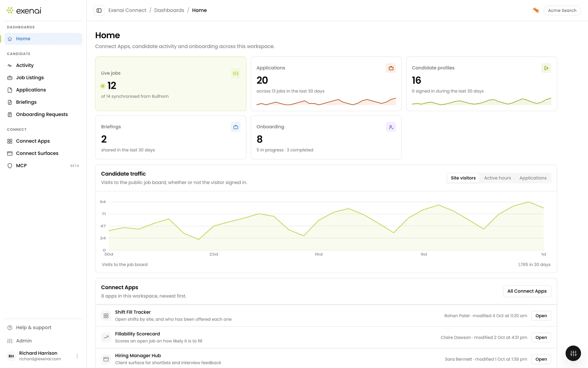588x368 pixels.
Task: Click the Candidate profiles sign-in icon
Action: point(546,68)
